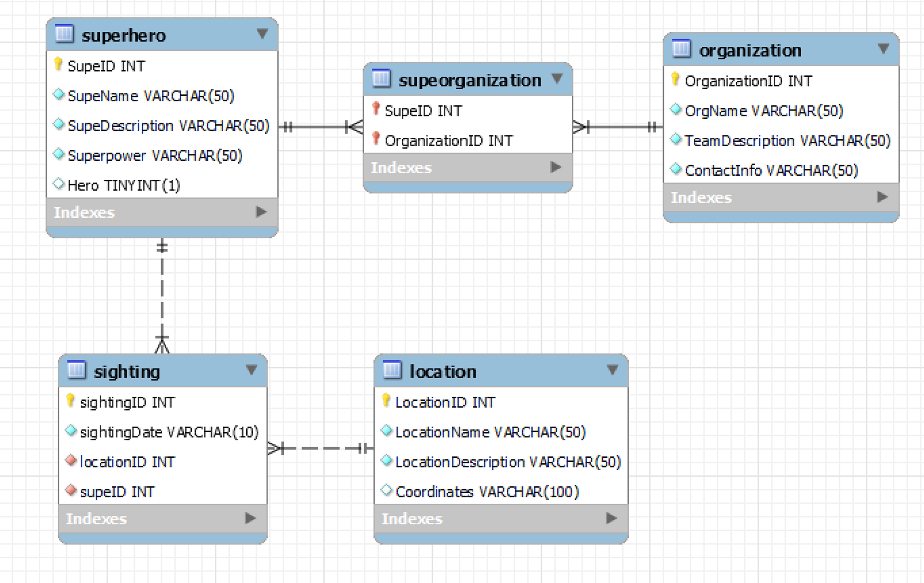Select the TeamDescription VARCHAR(50) column

pos(787,141)
